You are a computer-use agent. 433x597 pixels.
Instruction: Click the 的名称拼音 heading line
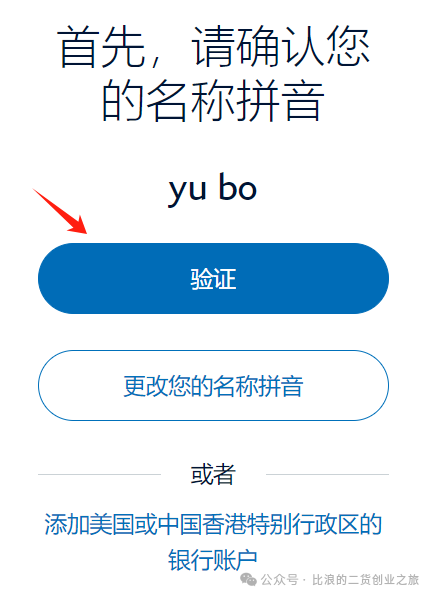214,100
